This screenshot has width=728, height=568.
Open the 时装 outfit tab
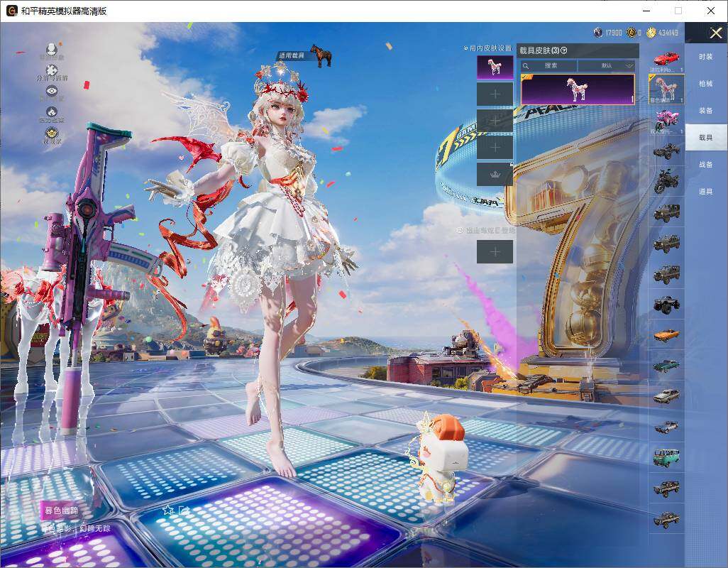[x=706, y=57]
